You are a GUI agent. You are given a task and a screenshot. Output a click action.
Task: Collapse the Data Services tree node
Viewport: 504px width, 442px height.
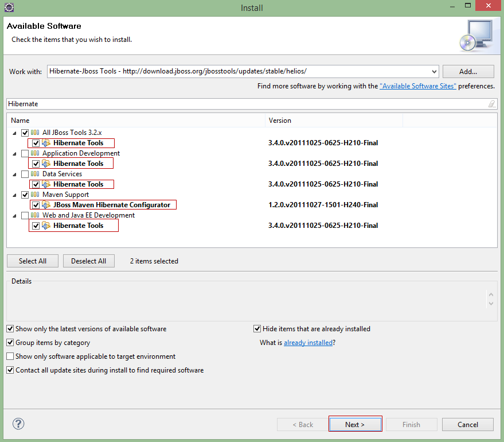coord(14,175)
